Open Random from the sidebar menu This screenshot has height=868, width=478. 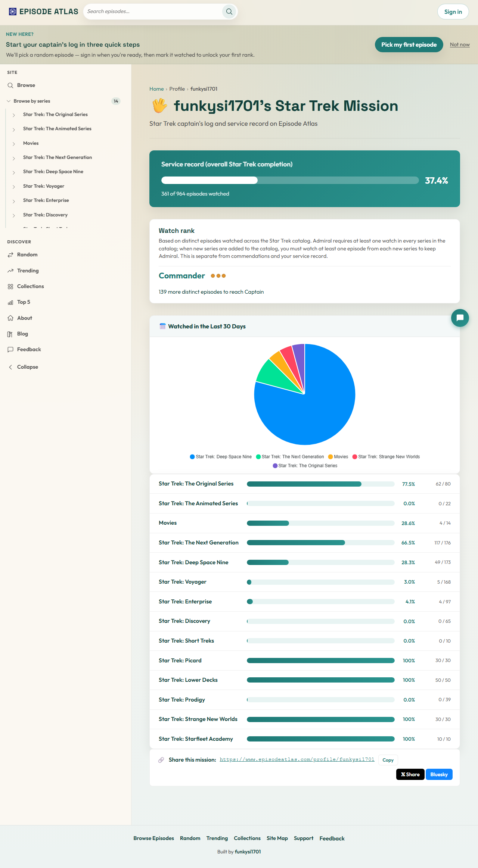[x=27, y=255]
